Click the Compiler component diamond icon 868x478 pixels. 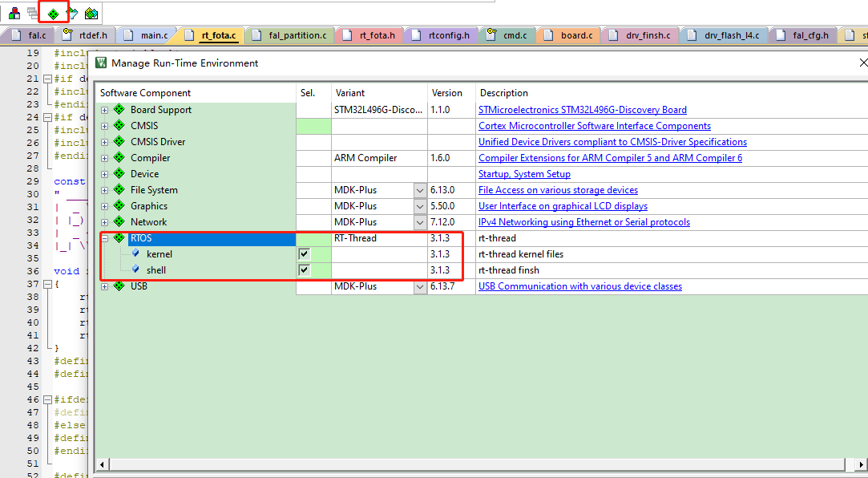(x=119, y=157)
